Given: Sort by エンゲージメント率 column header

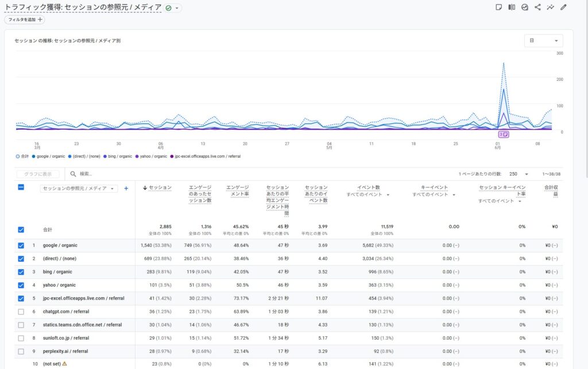Looking at the screenshot, I should coord(237,191).
